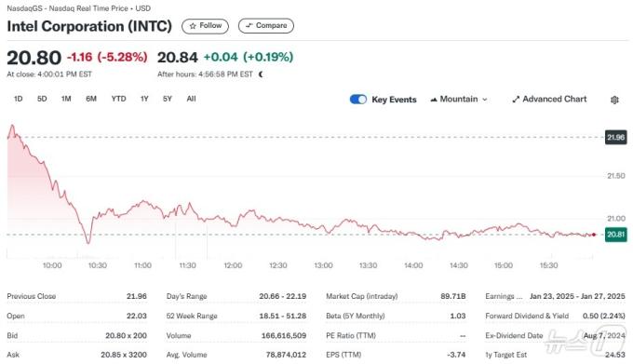Show the 5Y chart range
The image size is (633, 364).
(168, 99)
